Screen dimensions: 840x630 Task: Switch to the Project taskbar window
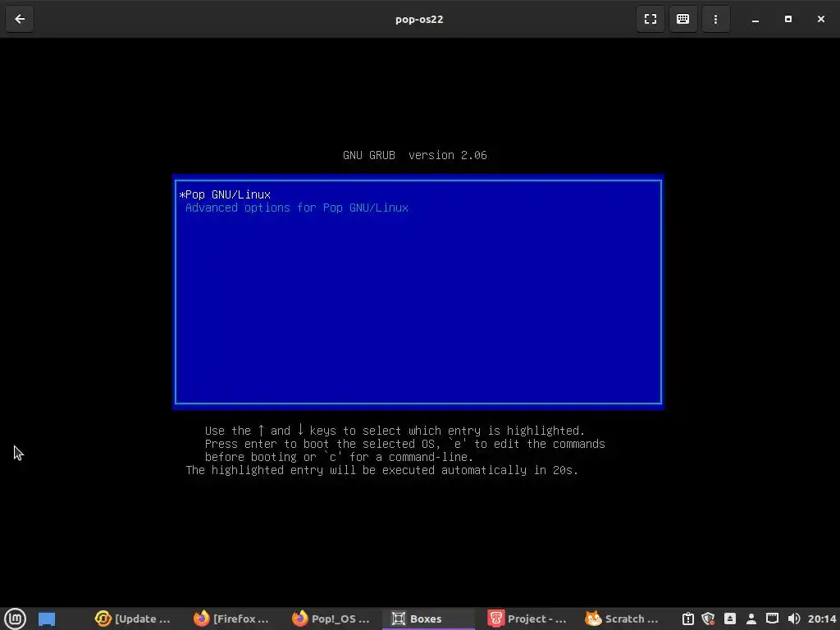coord(527,619)
